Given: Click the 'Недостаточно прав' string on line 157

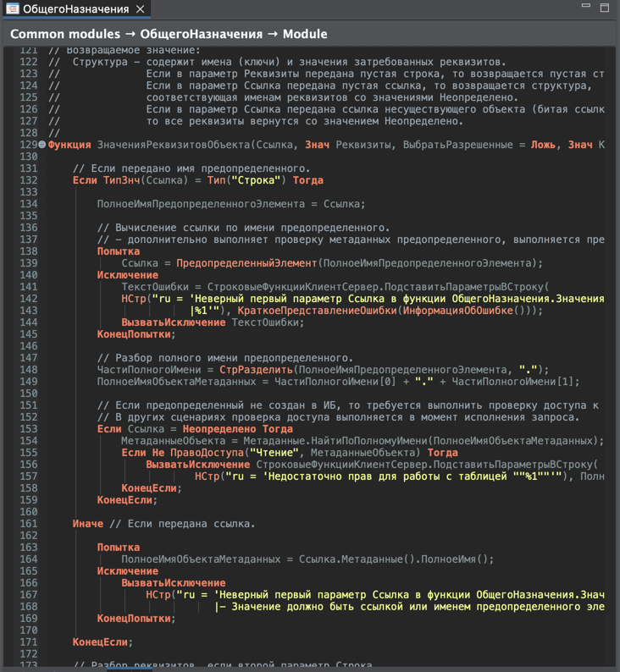Looking at the screenshot, I should pyautogui.click(x=393, y=476).
